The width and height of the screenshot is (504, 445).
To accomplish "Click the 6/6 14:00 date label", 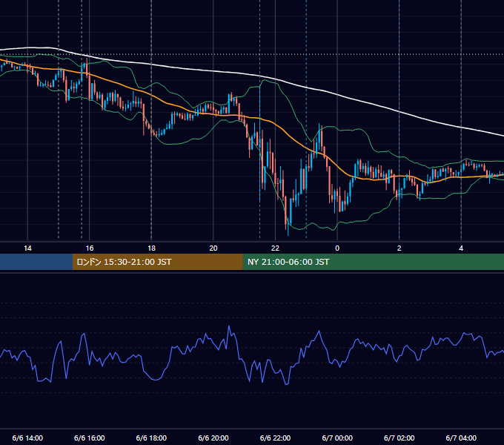I will [27, 438].
